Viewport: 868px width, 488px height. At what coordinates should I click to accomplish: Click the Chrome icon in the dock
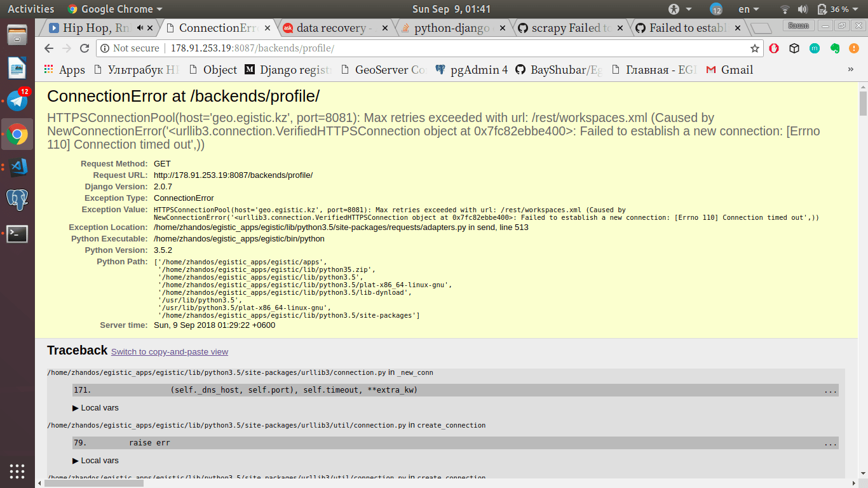17,134
